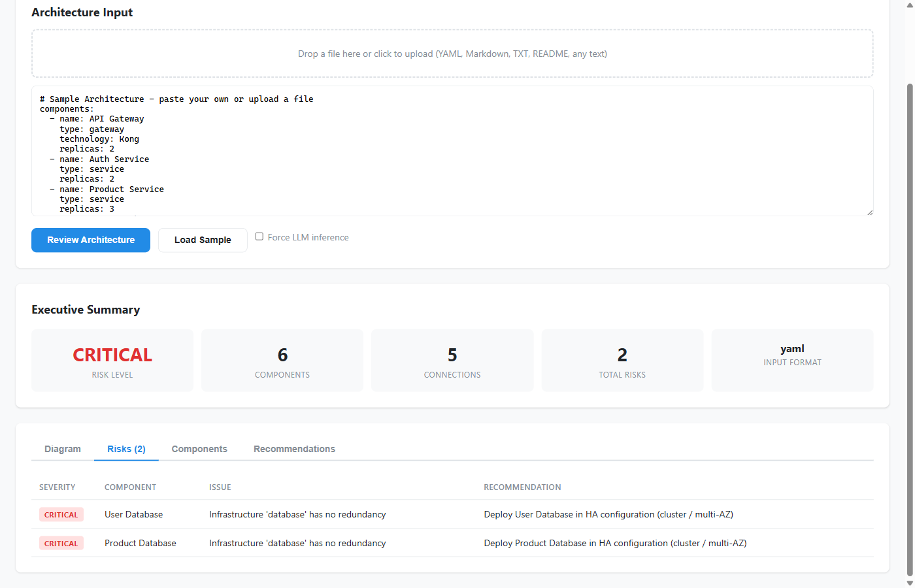
Task: Click inside the architecture YAML text area
Action: click(452, 151)
